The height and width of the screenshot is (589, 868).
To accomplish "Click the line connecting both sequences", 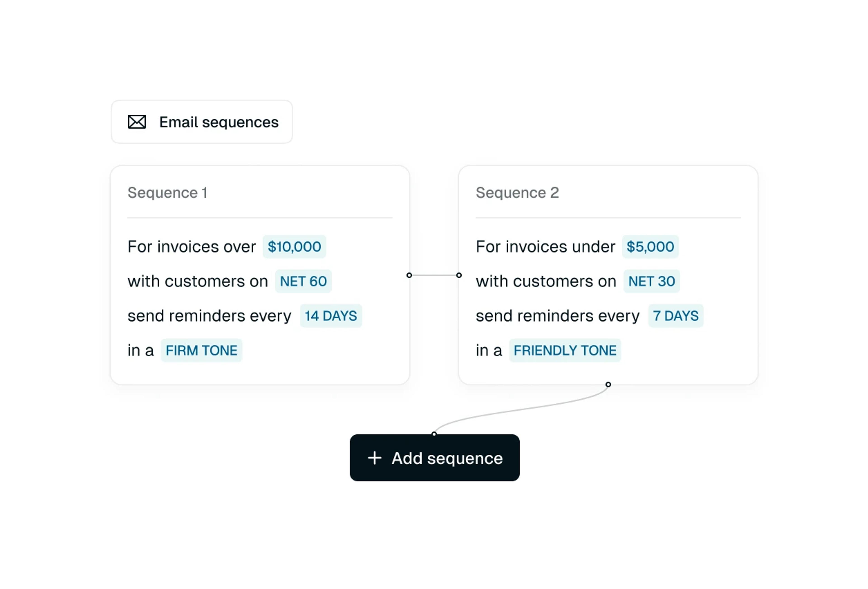I will [x=434, y=275].
